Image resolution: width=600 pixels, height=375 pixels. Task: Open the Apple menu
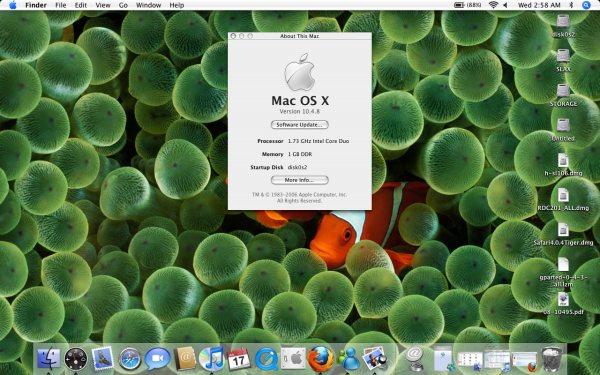12,5
